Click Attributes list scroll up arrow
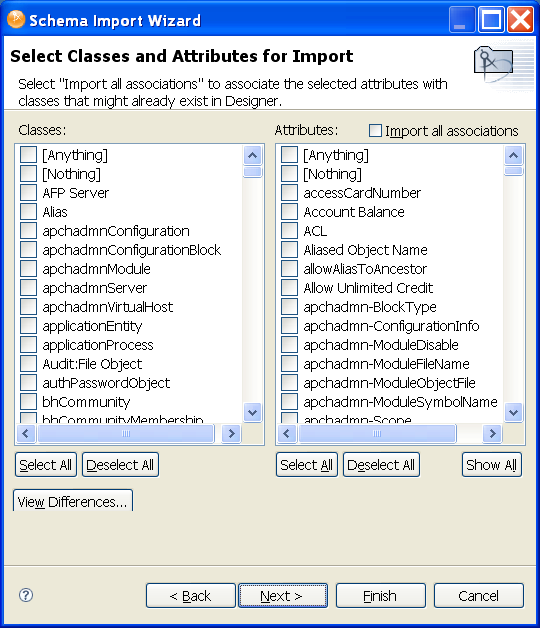This screenshot has height=628, width=540. coord(514,155)
